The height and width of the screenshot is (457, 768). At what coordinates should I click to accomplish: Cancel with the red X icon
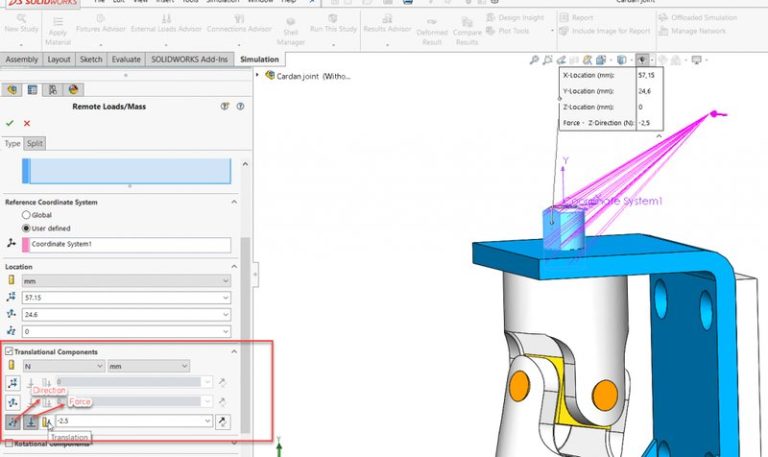pyautogui.click(x=27, y=123)
